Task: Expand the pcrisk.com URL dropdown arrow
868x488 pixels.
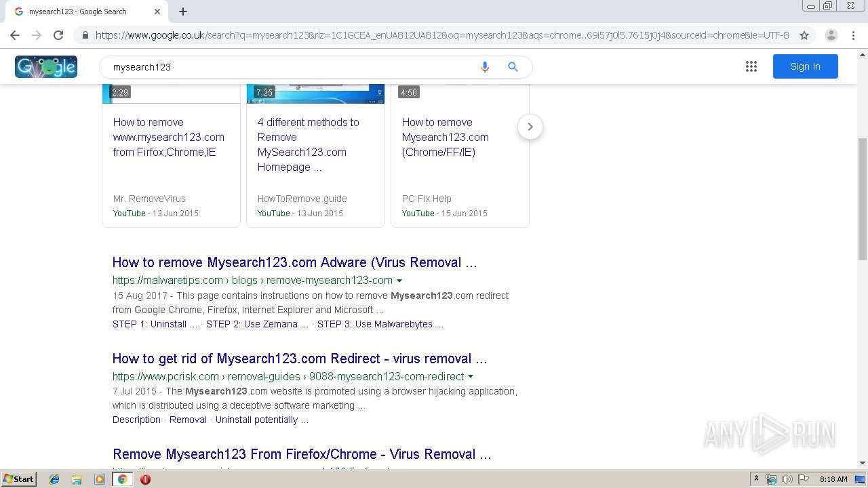Action: (471, 377)
